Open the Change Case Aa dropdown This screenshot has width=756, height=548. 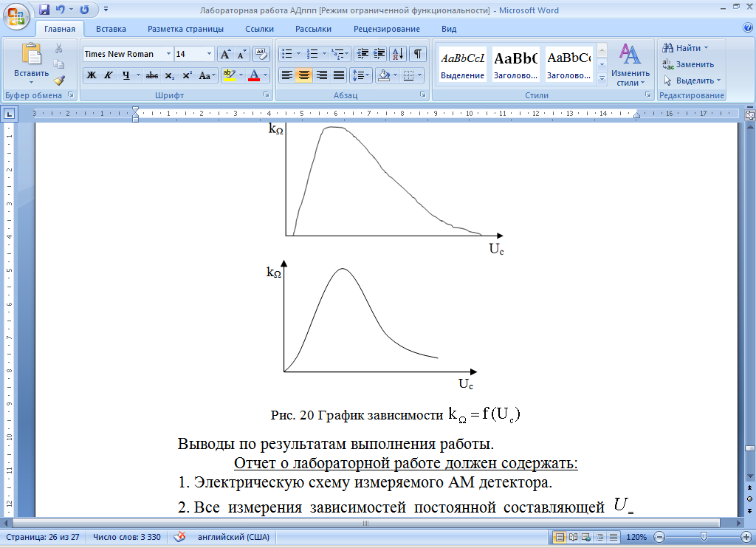[x=207, y=75]
